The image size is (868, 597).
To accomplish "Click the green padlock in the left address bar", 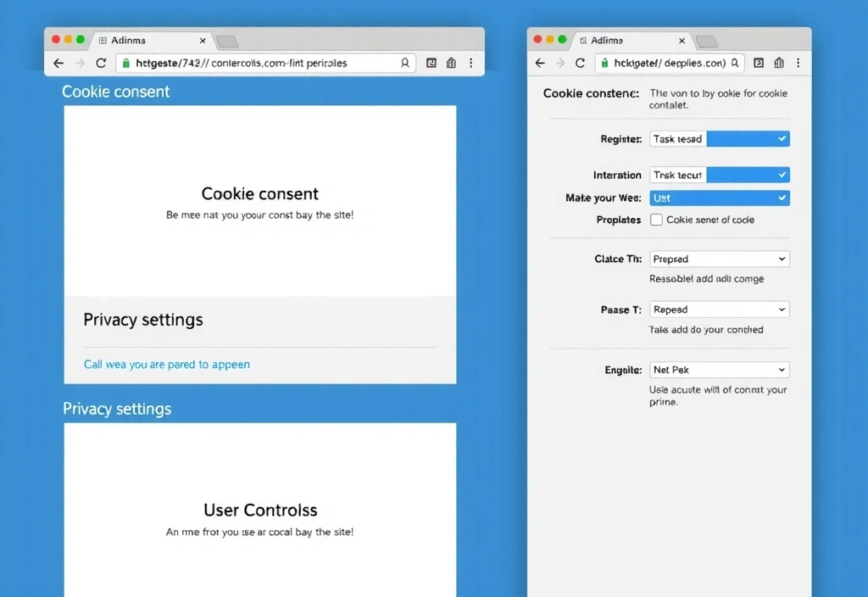I will [125, 63].
